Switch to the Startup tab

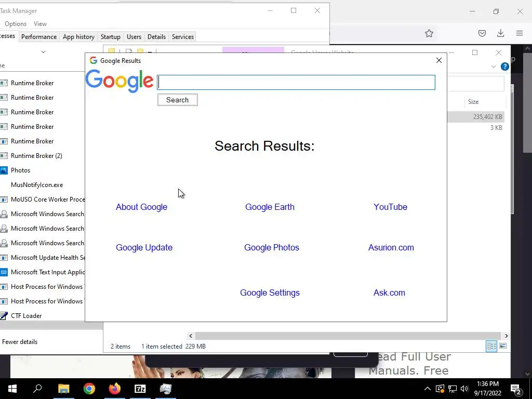[x=110, y=37]
